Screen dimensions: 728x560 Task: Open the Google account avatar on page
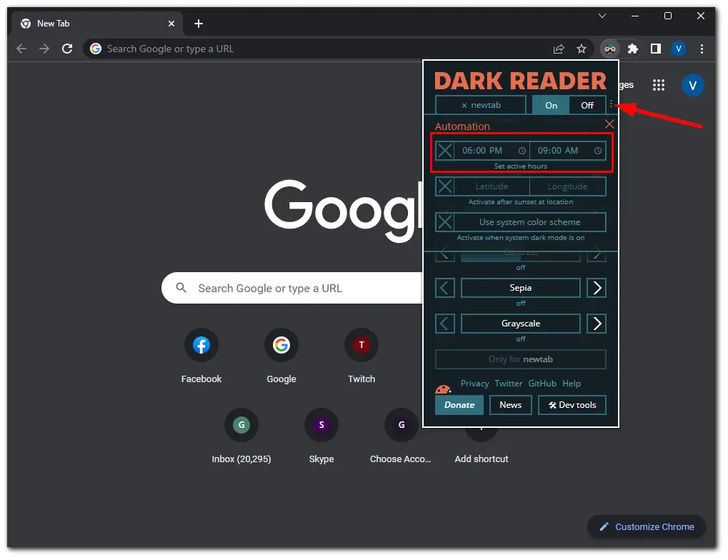click(693, 86)
